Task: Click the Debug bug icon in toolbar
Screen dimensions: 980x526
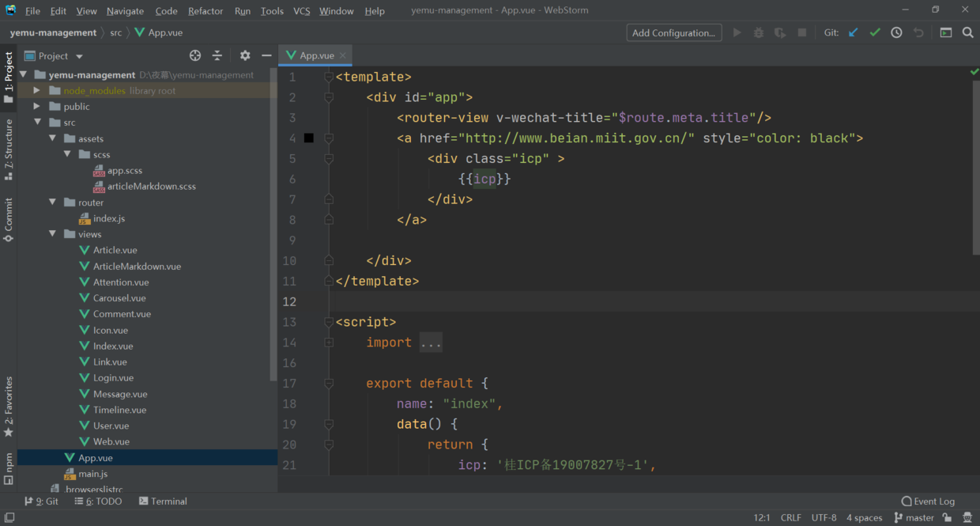Action: (759, 32)
